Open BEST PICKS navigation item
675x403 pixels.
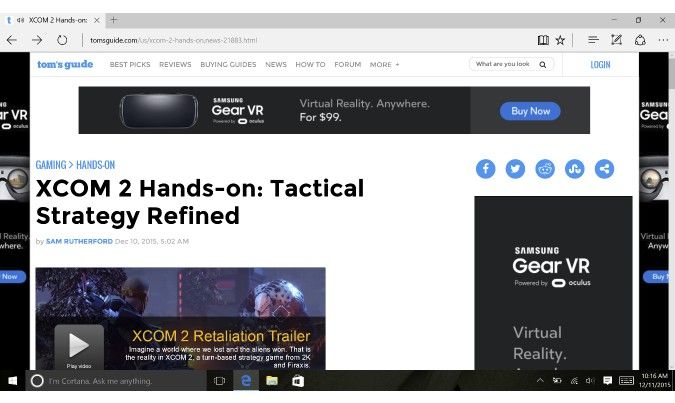tap(130, 65)
